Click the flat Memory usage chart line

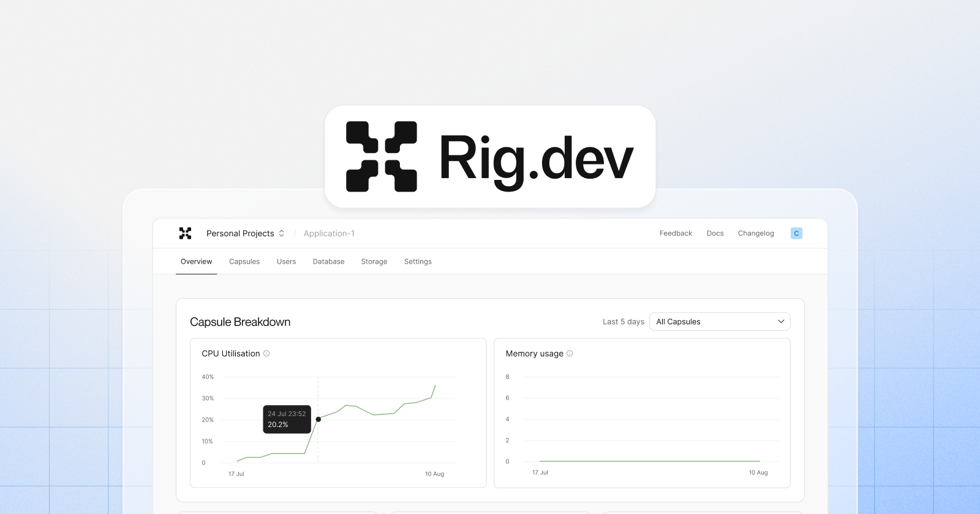pyautogui.click(x=650, y=461)
